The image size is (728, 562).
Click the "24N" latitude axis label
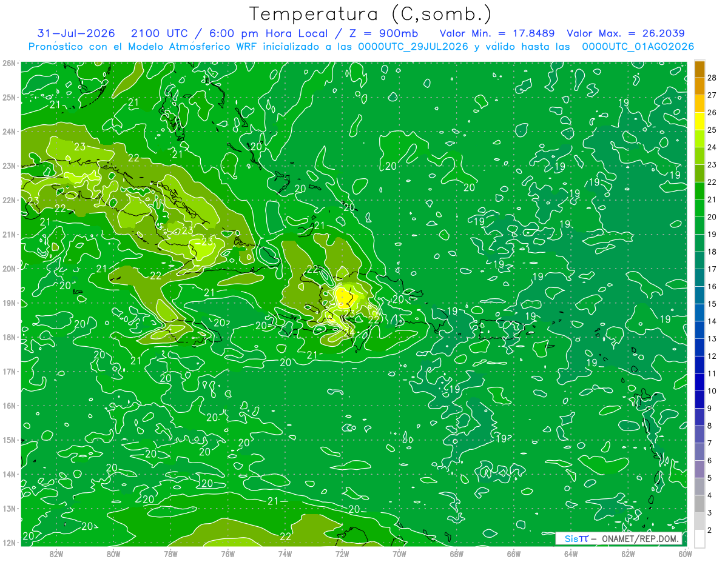8,132
